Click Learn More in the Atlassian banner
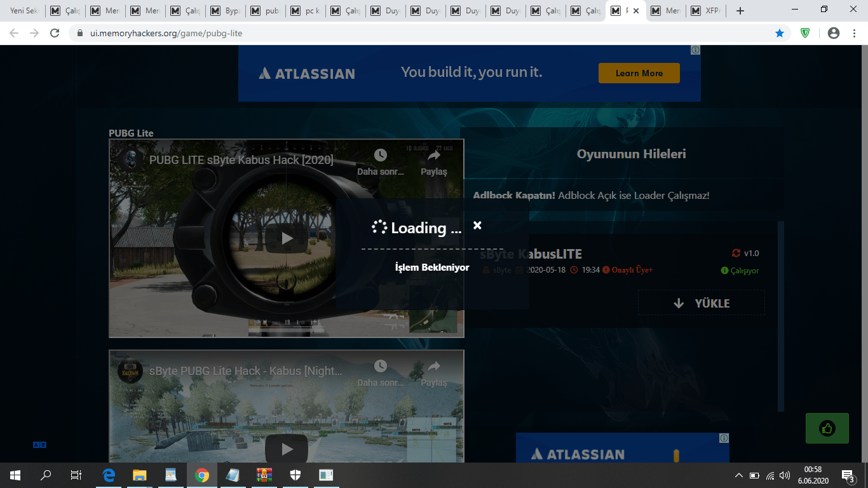This screenshot has height=488, width=868. tap(639, 73)
